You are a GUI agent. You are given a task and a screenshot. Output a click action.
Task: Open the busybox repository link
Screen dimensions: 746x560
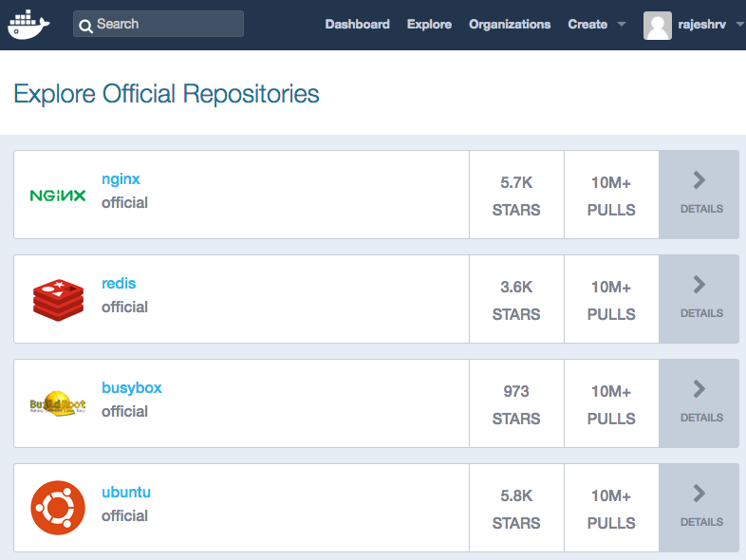tap(132, 388)
